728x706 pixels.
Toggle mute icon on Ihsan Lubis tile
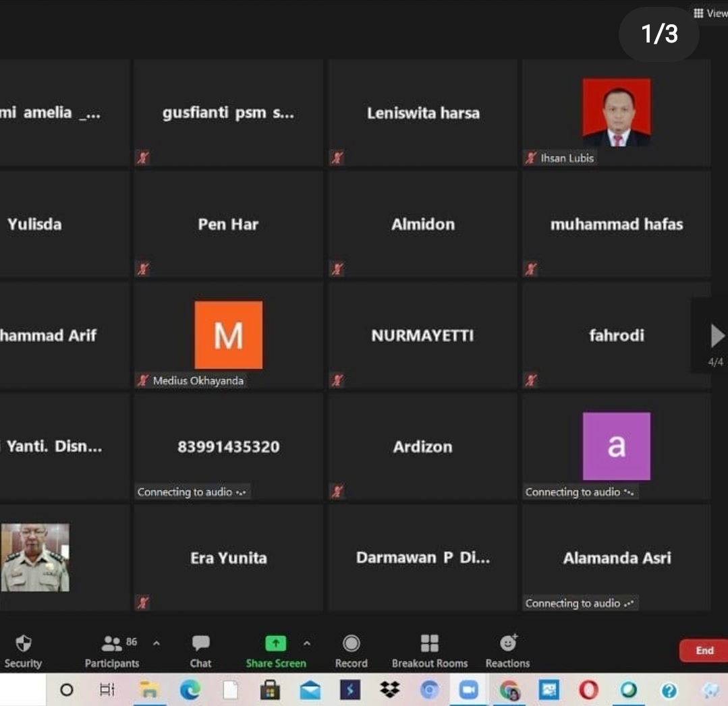[x=531, y=158]
